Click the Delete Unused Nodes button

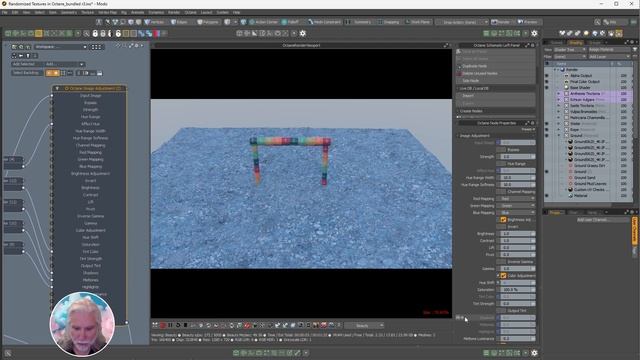(496, 73)
